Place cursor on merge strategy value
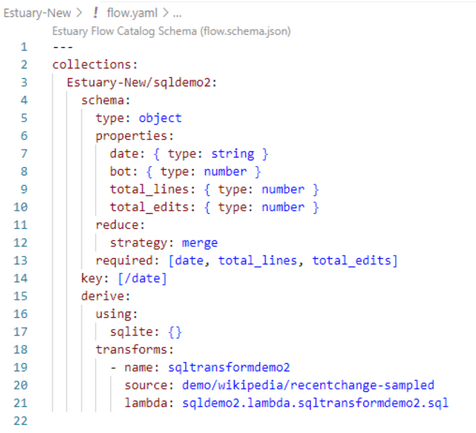The width and height of the screenshot is (476, 433). [x=200, y=243]
